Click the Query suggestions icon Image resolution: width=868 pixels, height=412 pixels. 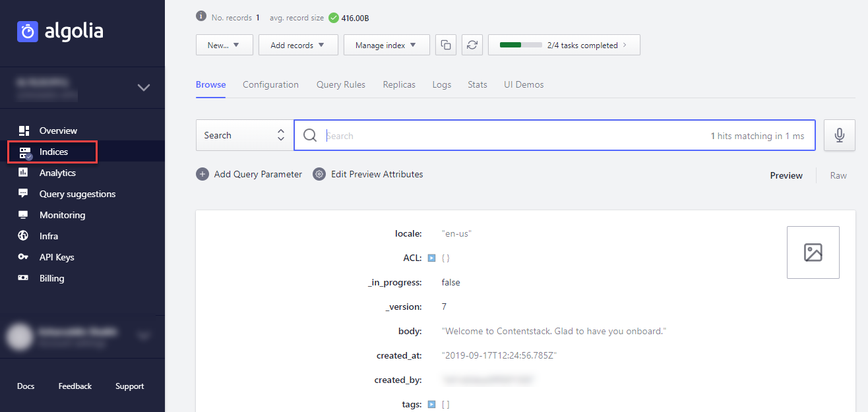[x=24, y=194]
